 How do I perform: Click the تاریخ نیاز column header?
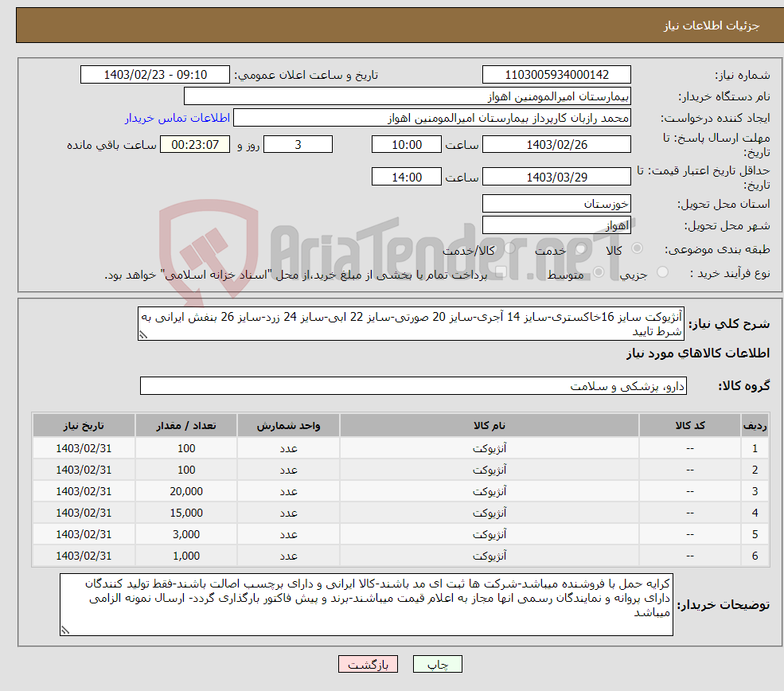[84, 425]
